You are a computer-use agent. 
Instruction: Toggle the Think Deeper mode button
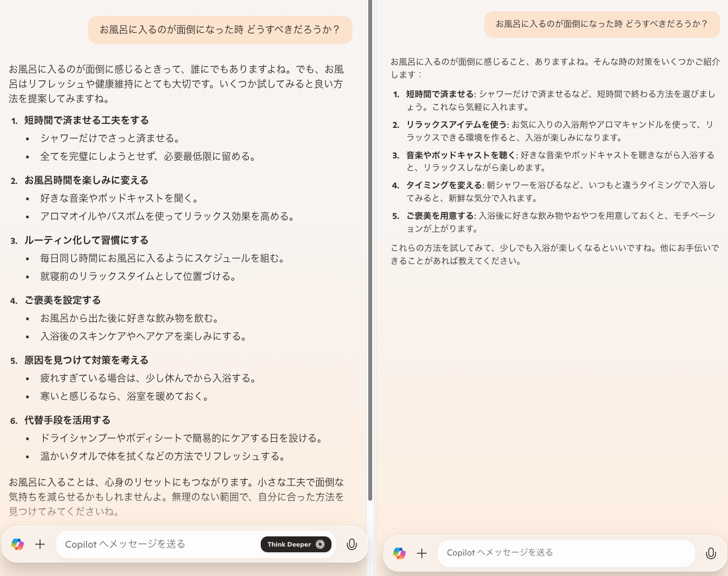click(x=296, y=544)
